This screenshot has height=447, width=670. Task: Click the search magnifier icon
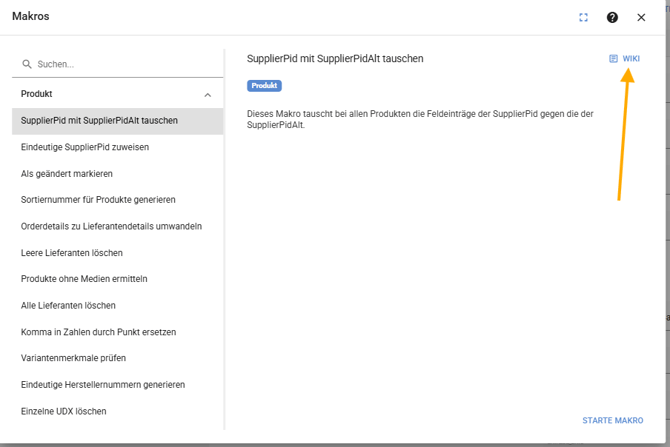(x=27, y=64)
